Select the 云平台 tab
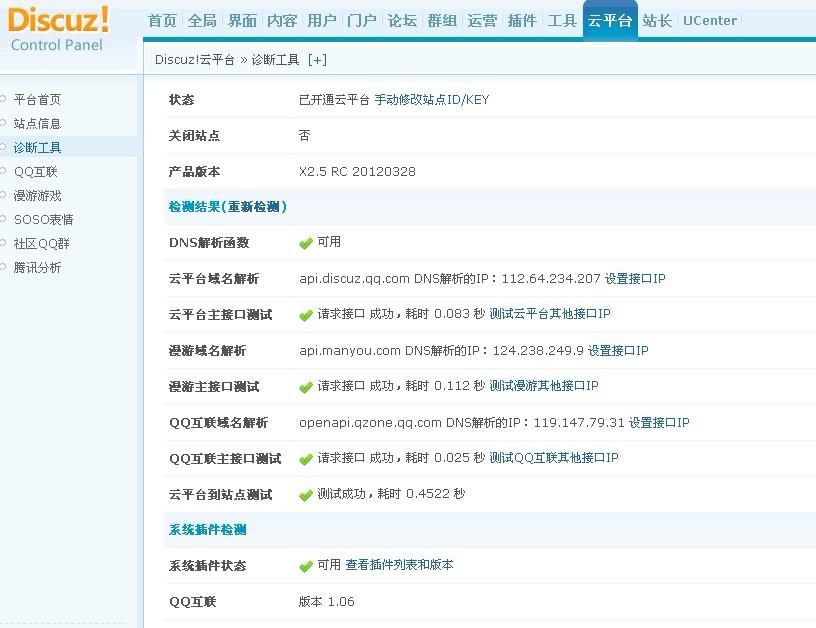This screenshot has width=816, height=628. click(x=610, y=21)
